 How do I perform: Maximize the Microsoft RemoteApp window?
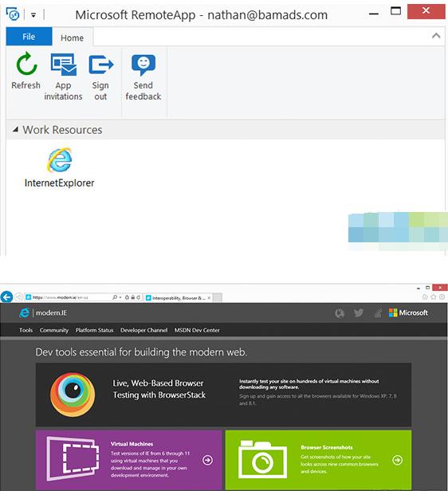395,11
